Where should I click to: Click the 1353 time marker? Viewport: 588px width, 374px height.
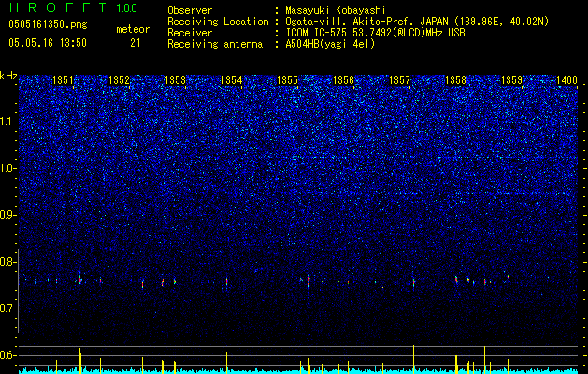click(175, 80)
